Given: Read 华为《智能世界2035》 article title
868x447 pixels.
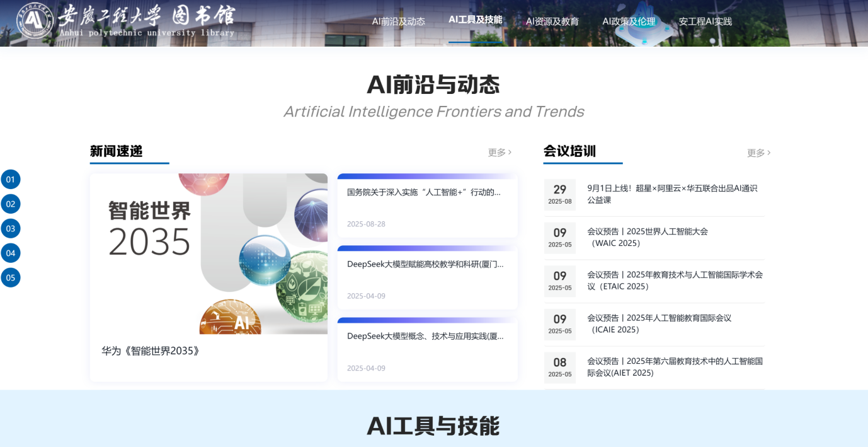Looking at the screenshot, I should 151,351.
